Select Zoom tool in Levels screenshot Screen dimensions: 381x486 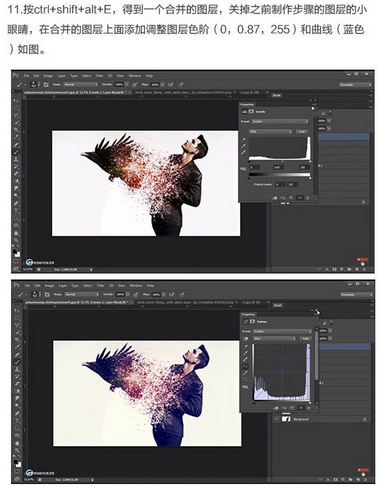tap(16, 240)
